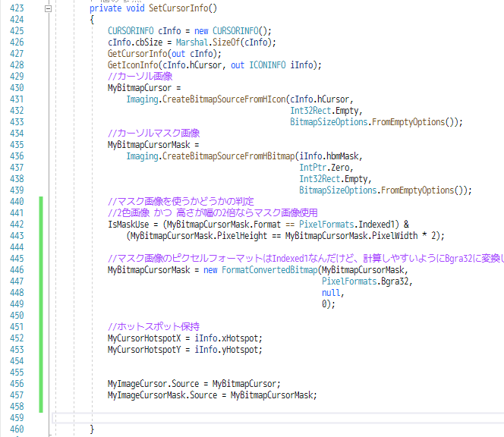Screen dimensions: 504x437
Task: Click 'MyBitmapCursorMask =' on line 435
Action: [x=153, y=145]
